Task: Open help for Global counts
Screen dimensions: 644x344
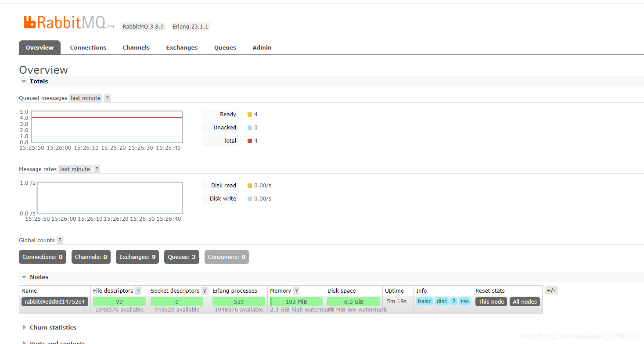Action: [60, 240]
